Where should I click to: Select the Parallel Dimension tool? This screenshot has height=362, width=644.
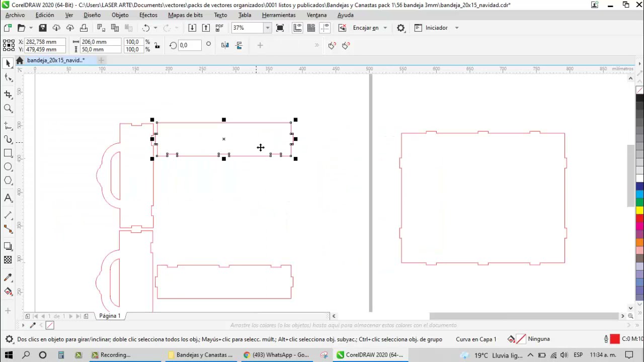coord(8,215)
